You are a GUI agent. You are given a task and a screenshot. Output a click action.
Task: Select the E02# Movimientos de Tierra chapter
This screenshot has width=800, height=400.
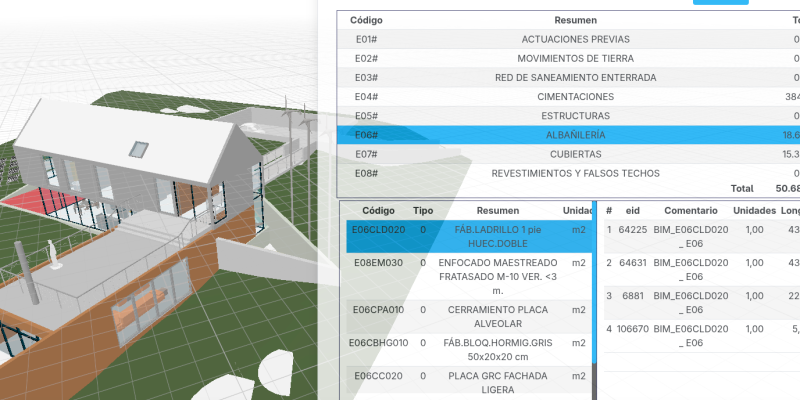coord(575,58)
